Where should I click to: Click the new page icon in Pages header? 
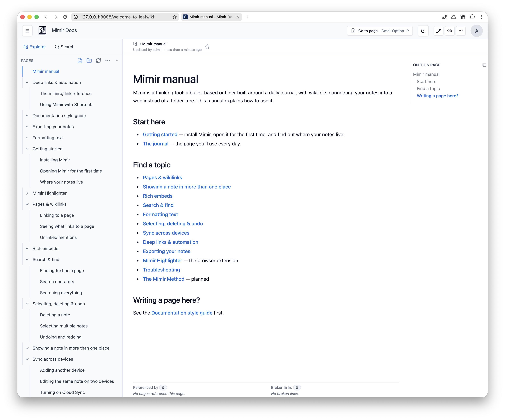coord(80,61)
